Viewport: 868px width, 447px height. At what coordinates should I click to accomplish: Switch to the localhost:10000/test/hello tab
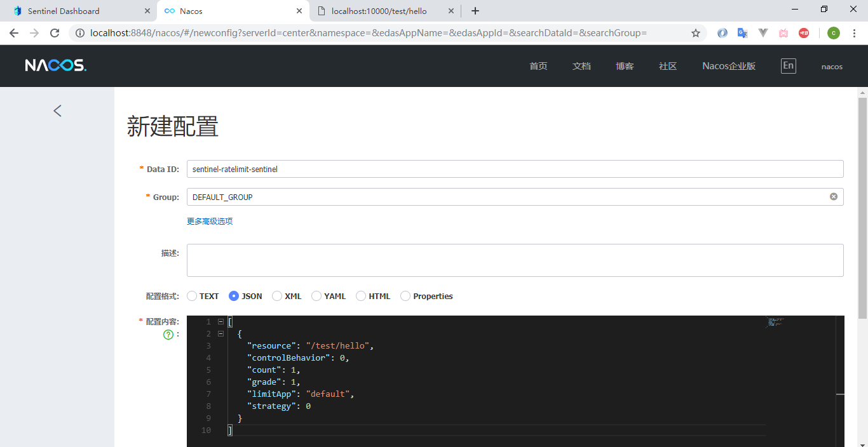(x=384, y=11)
